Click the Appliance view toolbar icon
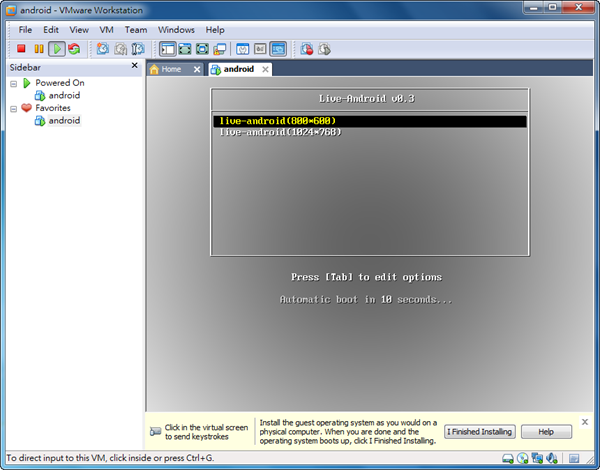Image resolution: width=600 pixels, height=470 pixels. point(260,49)
